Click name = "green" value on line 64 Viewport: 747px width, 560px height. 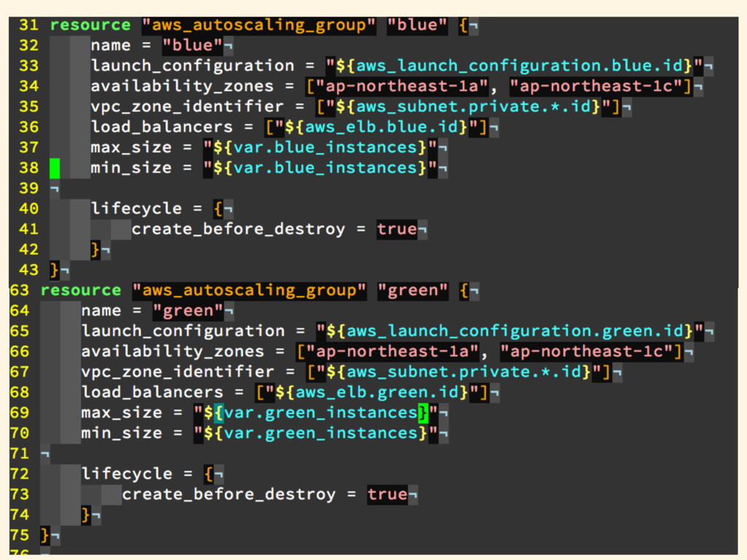point(187,311)
